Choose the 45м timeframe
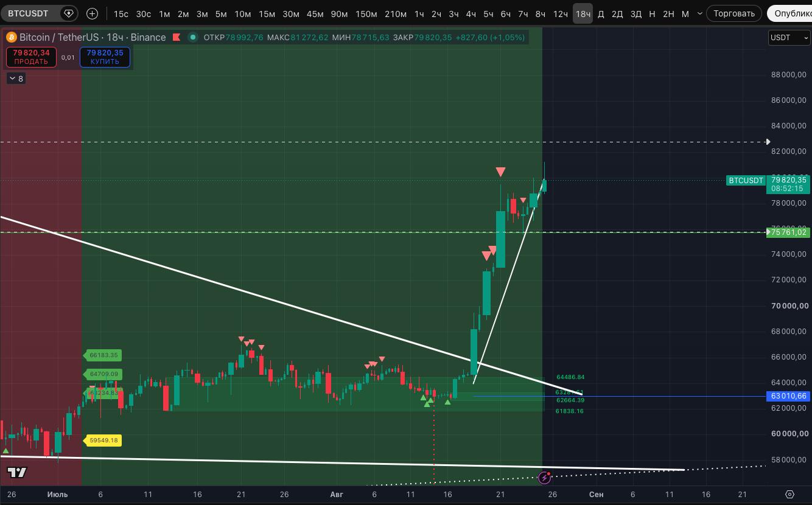 (x=315, y=13)
